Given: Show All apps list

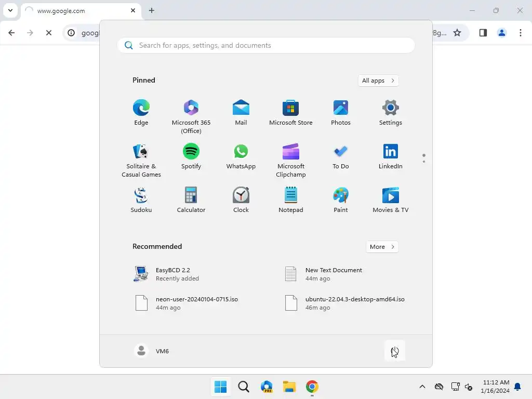Looking at the screenshot, I should tap(378, 81).
